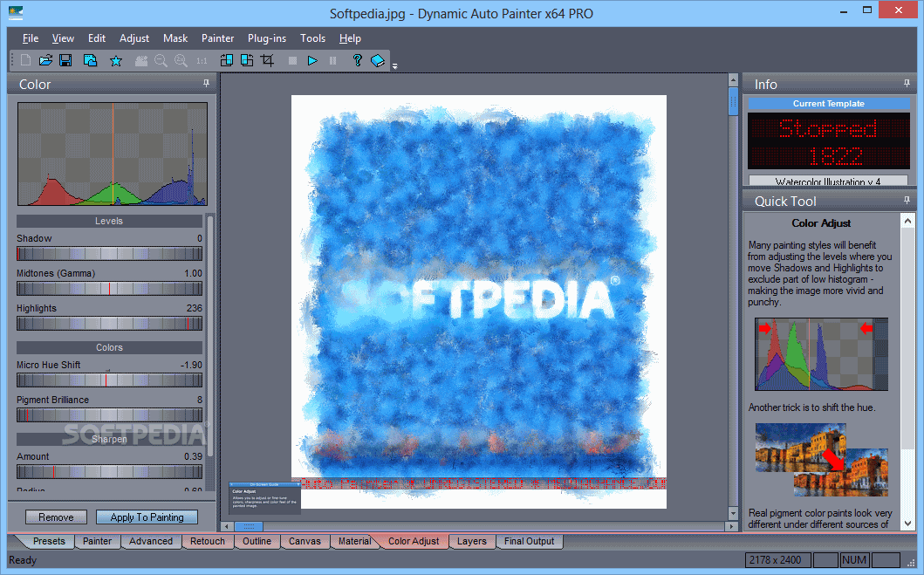This screenshot has height=575, width=924.
Task: Click the canvas horizontal scroll right arrow
Action: pyautogui.click(x=731, y=526)
